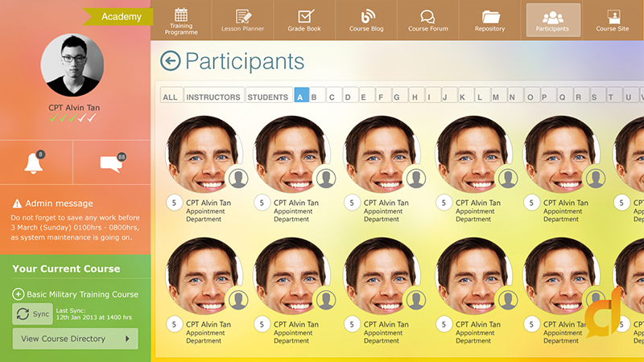Viewport: 644px width, 362px height.
Task: Click CPT Alvin Tan's sidebar profile photo
Action: pos(74,65)
